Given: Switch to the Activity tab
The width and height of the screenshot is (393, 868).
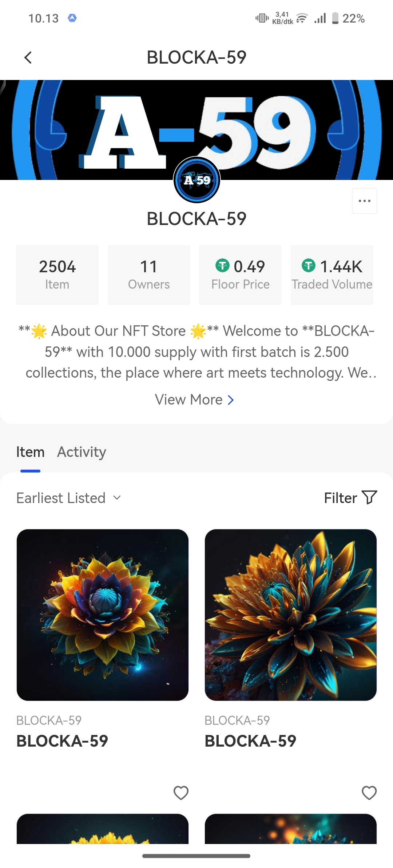Looking at the screenshot, I should coord(82,452).
